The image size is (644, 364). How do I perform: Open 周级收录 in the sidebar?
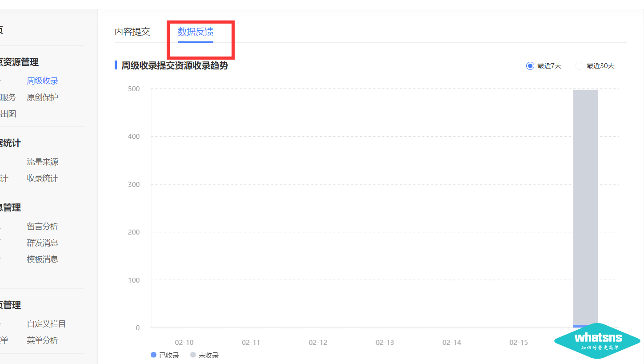click(x=43, y=81)
